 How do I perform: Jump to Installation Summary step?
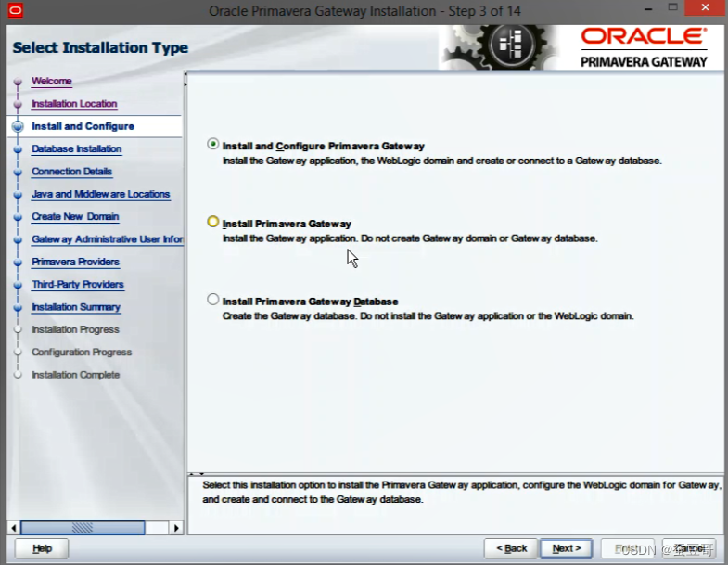coord(76,307)
